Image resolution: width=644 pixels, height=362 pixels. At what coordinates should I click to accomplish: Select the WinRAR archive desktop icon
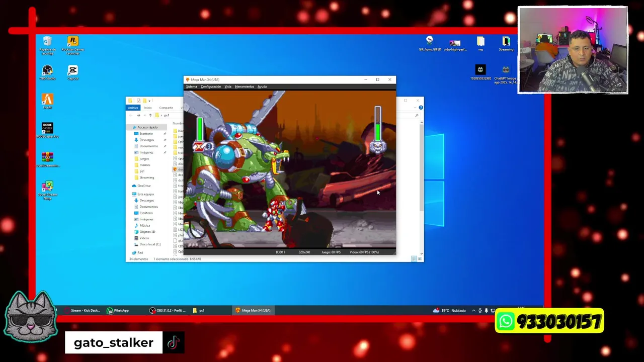tap(47, 159)
